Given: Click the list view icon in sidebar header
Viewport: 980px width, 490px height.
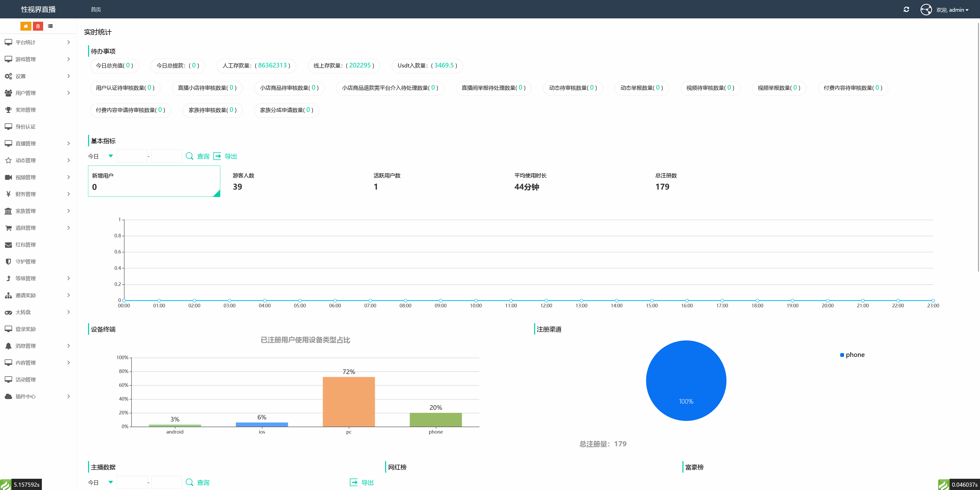Looking at the screenshot, I should point(50,26).
